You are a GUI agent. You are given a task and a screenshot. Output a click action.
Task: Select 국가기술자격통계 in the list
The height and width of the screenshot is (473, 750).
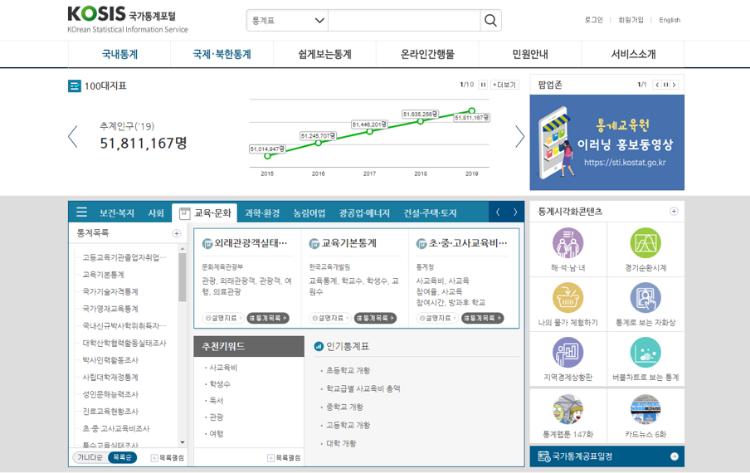pos(110,291)
